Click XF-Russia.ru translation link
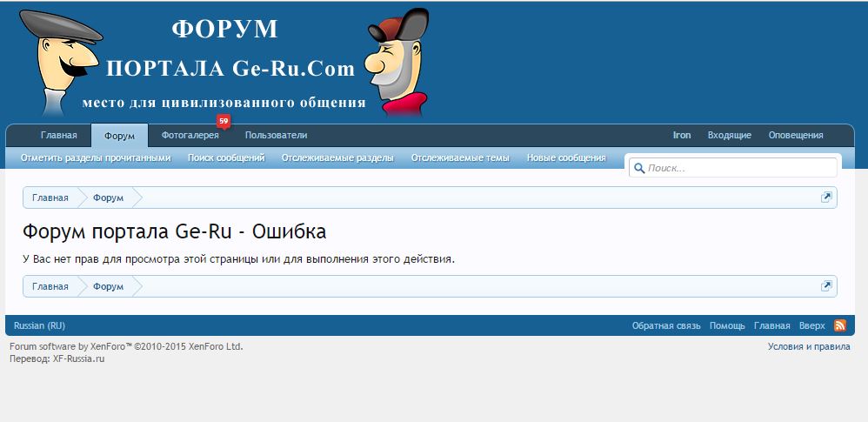 click(x=78, y=358)
